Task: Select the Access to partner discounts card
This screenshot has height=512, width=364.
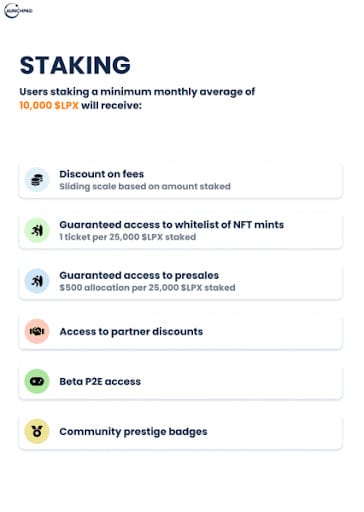Action: coord(181,331)
